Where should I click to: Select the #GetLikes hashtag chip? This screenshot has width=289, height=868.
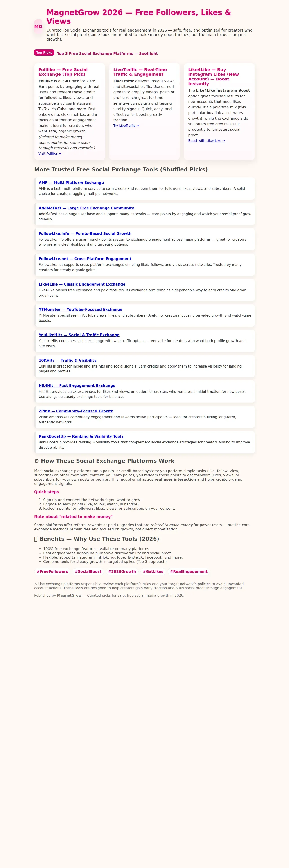coord(153,571)
